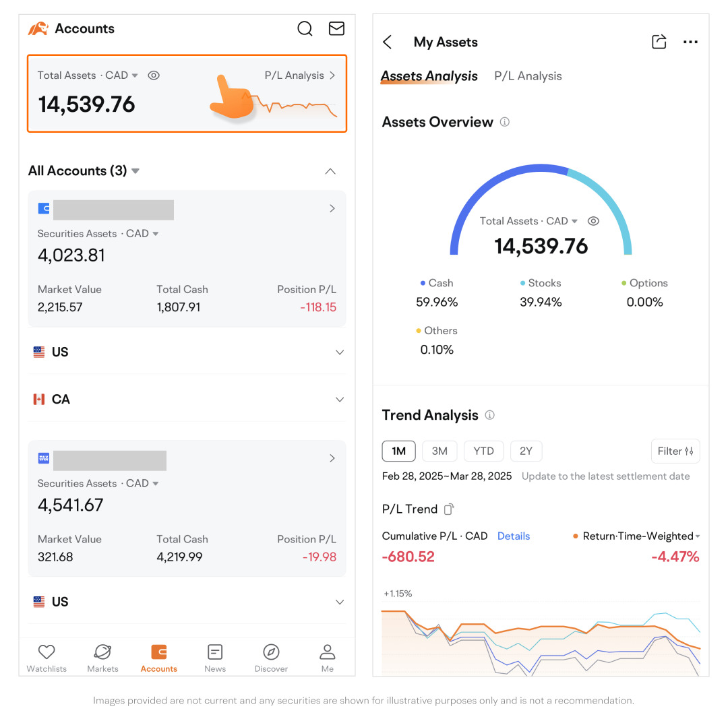
Task: Go back using the left arrow
Action: click(x=388, y=42)
